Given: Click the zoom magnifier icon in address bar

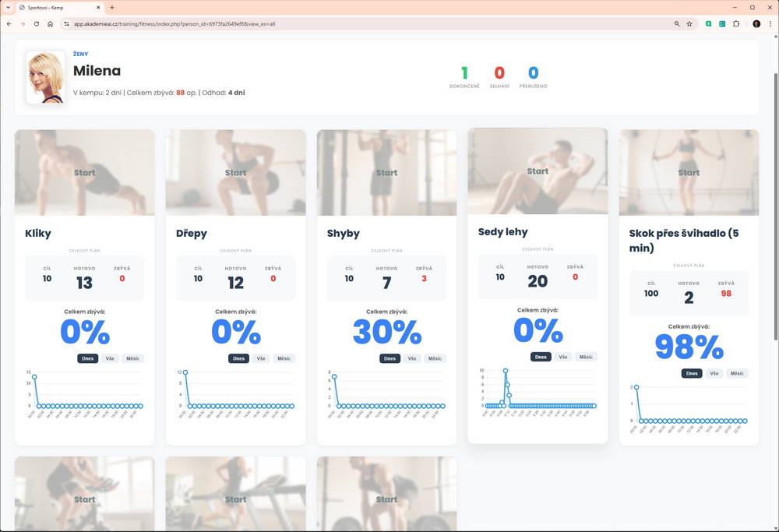Looking at the screenshot, I should (x=676, y=24).
